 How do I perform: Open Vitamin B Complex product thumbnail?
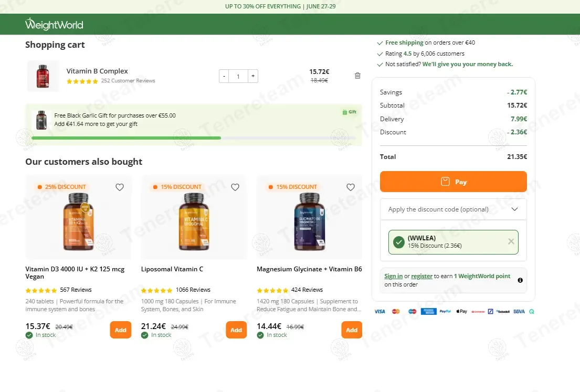43,76
